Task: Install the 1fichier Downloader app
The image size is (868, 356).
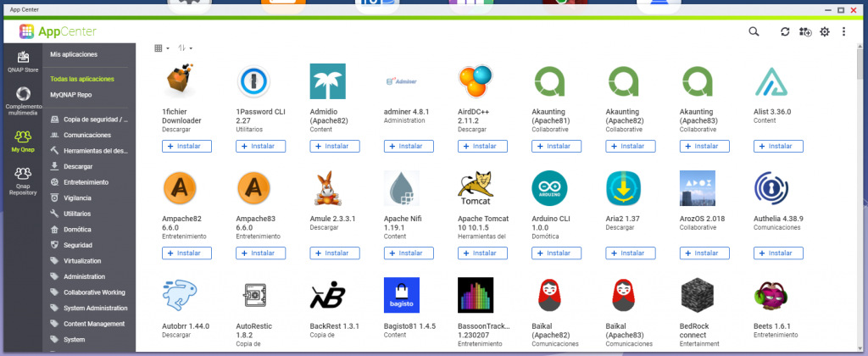Action: (186, 146)
